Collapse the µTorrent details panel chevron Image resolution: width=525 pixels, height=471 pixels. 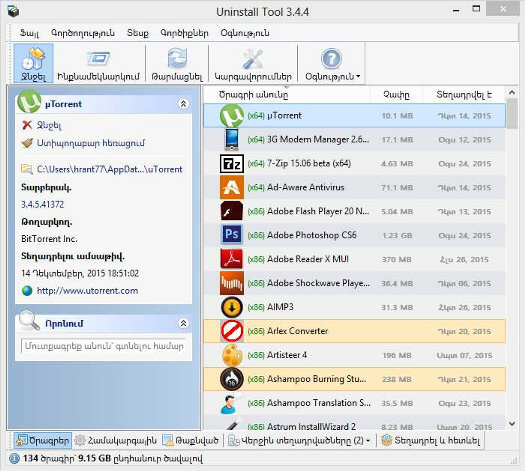pyautogui.click(x=183, y=104)
